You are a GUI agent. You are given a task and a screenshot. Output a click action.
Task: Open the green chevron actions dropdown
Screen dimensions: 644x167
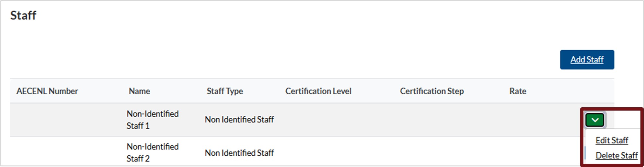click(x=595, y=120)
